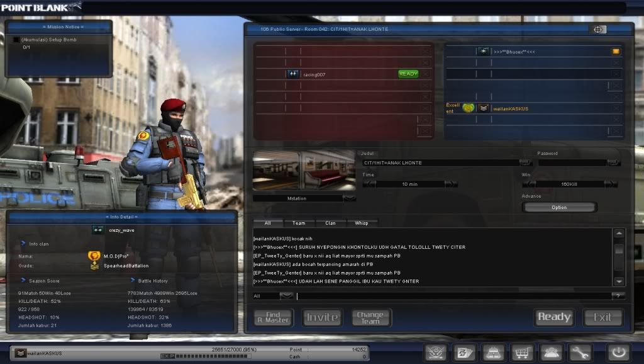
Task: Click the green READY badge on racing007
Action: (408, 74)
